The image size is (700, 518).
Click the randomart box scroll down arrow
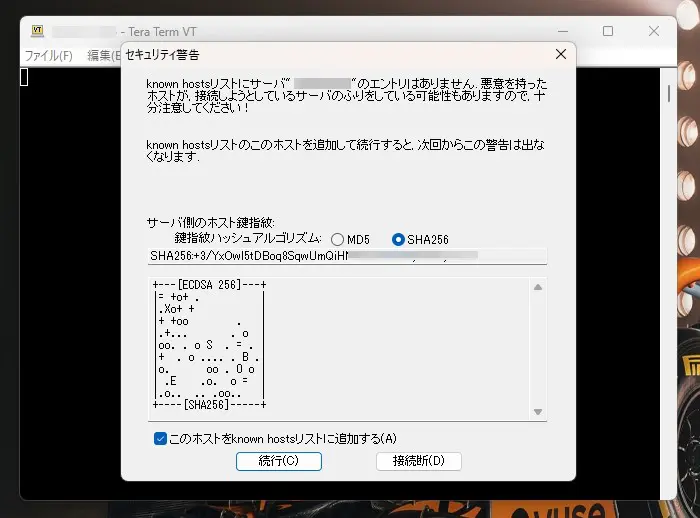coord(538,412)
